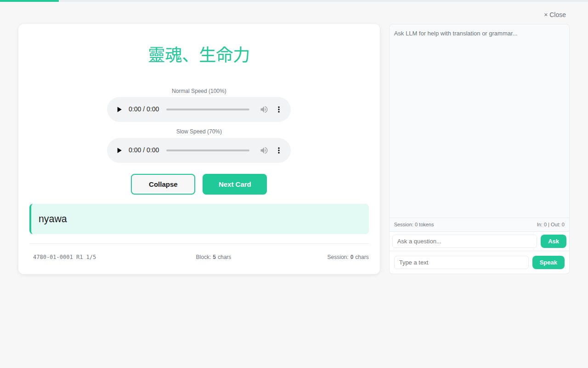This screenshot has height=368, width=588.
Task: Click the LLM help chat area
Action: pyautogui.click(x=479, y=121)
